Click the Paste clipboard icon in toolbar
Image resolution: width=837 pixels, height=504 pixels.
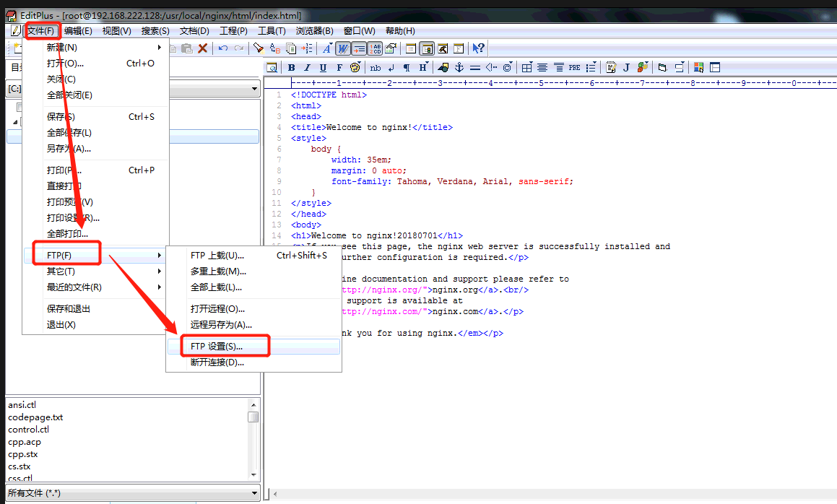pos(187,48)
